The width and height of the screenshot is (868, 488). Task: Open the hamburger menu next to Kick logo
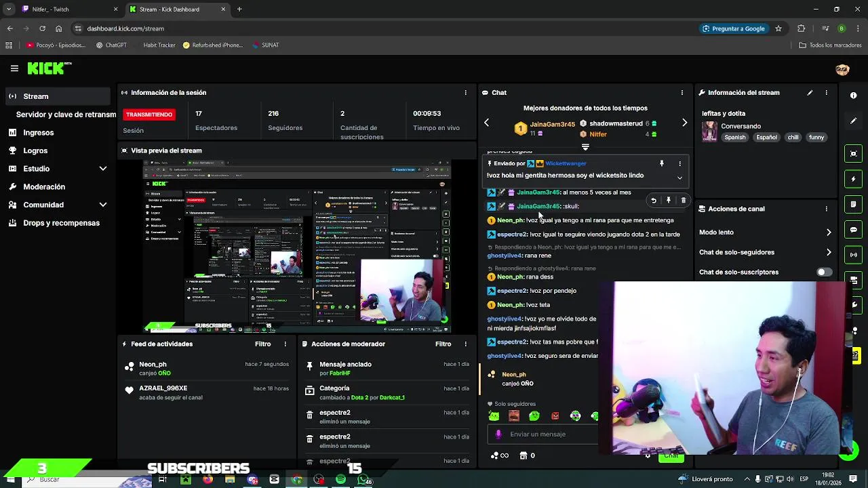[14, 68]
